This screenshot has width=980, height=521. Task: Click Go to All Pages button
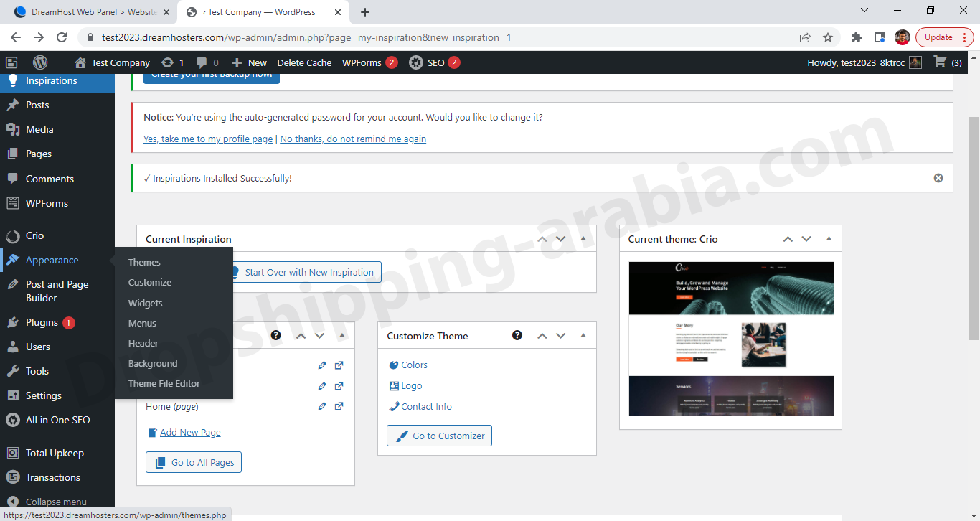(194, 462)
